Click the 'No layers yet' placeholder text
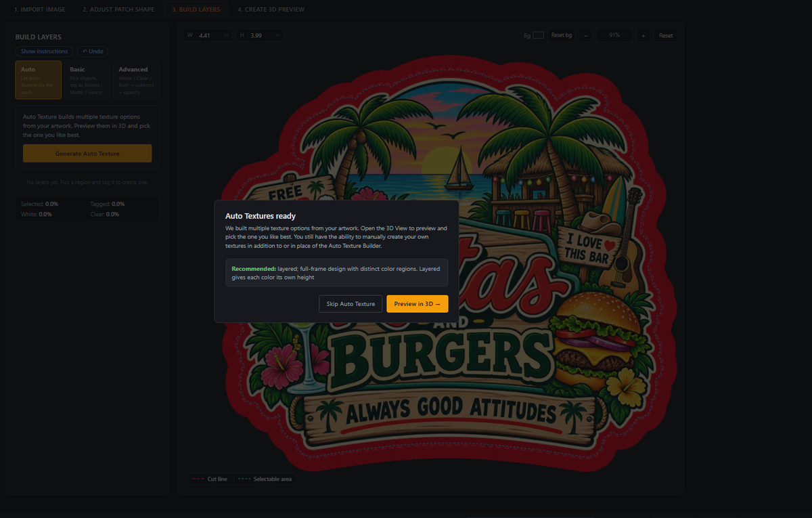The height and width of the screenshot is (518, 812). [x=87, y=182]
